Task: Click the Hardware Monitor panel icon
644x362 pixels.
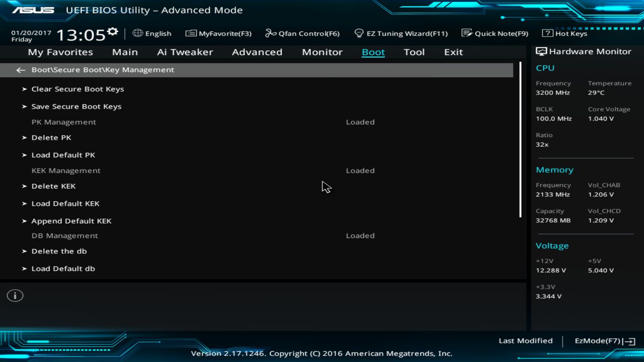Action: [541, 51]
